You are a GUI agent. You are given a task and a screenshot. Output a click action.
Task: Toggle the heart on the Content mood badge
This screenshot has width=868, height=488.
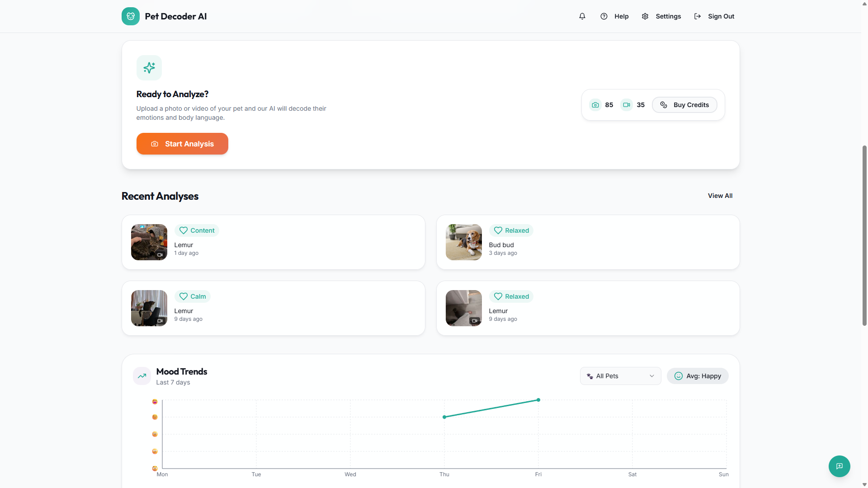[184, 230]
